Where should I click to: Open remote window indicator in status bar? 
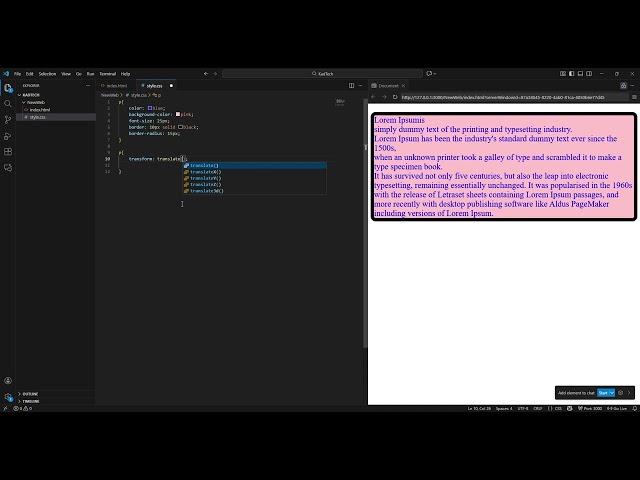point(5,409)
